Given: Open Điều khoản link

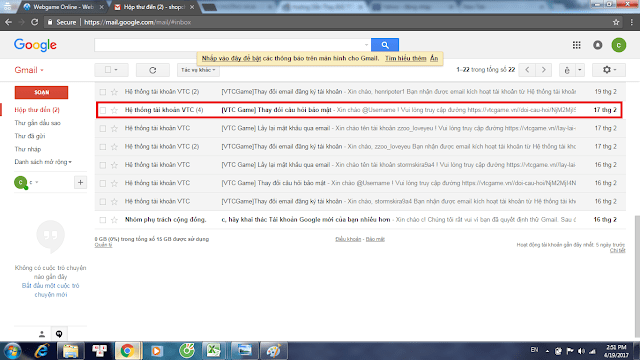Looking at the screenshot, I should tap(348, 239).
